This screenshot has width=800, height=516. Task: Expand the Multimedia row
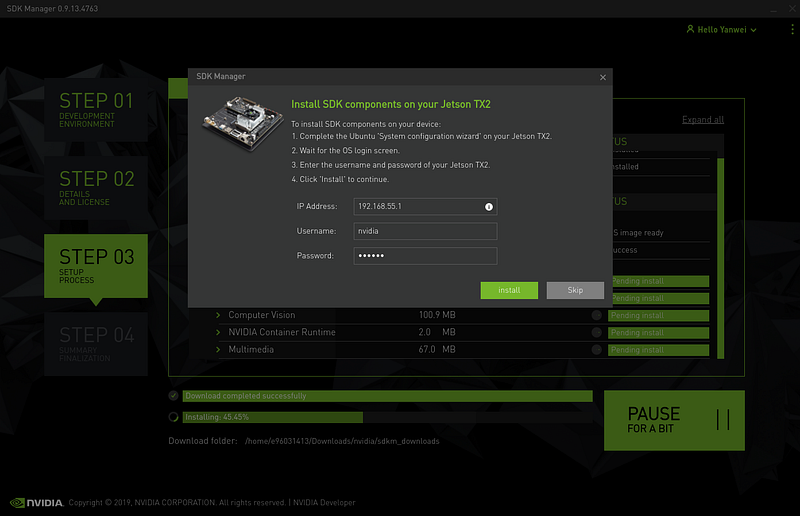(x=218, y=350)
